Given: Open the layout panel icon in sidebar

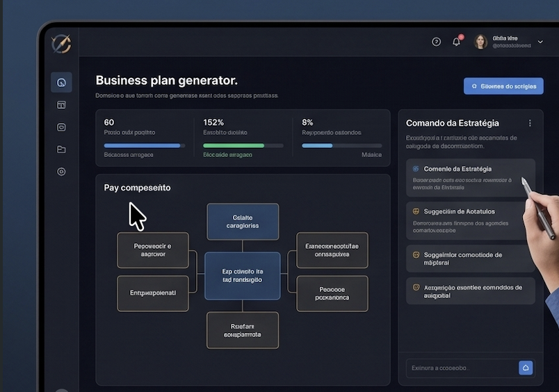Looking at the screenshot, I should pyautogui.click(x=61, y=105).
